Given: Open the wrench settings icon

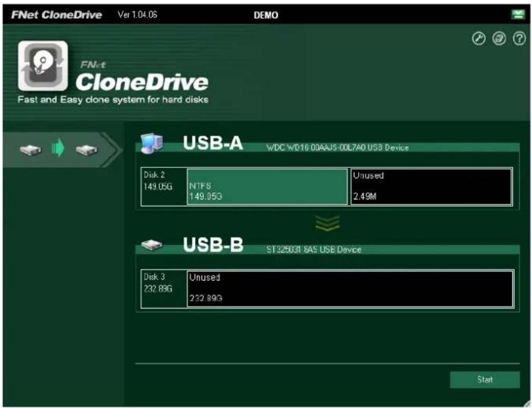Looking at the screenshot, I should point(479,38).
